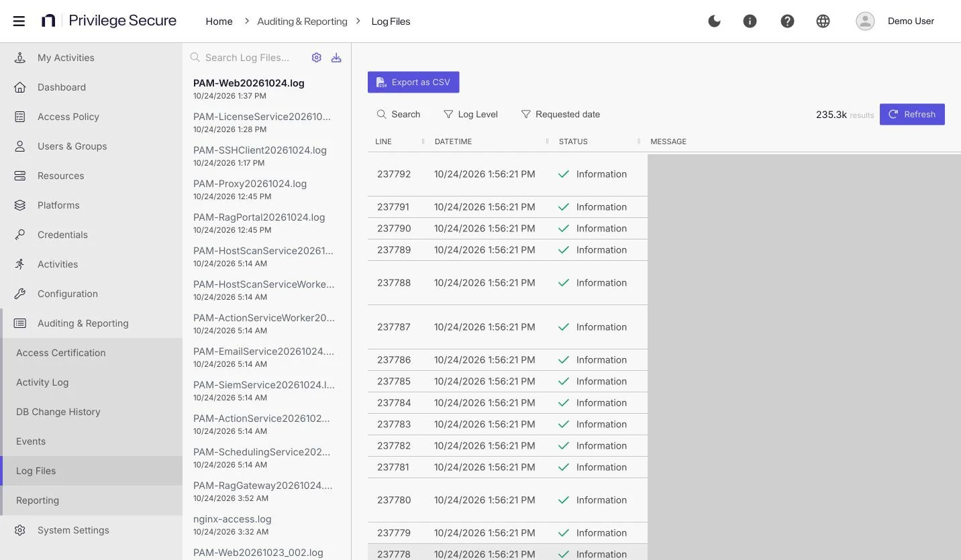961x560 pixels.
Task: Open Resources in sidebar
Action: click(91, 176)
